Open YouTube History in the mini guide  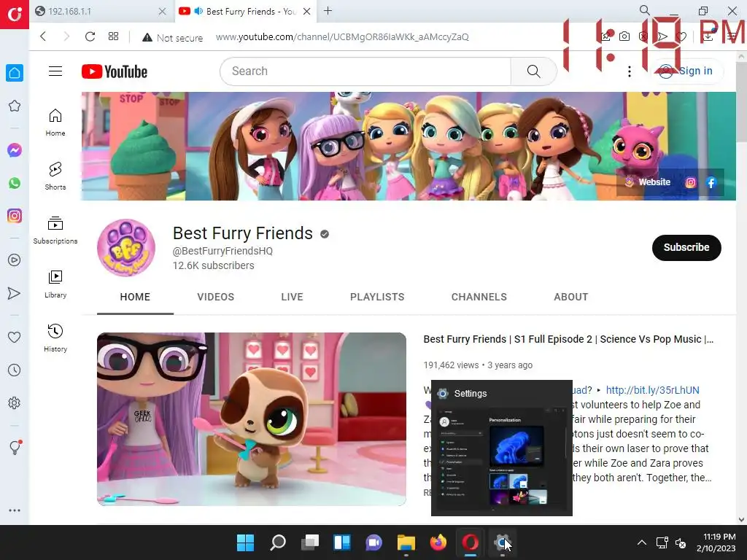55,338
